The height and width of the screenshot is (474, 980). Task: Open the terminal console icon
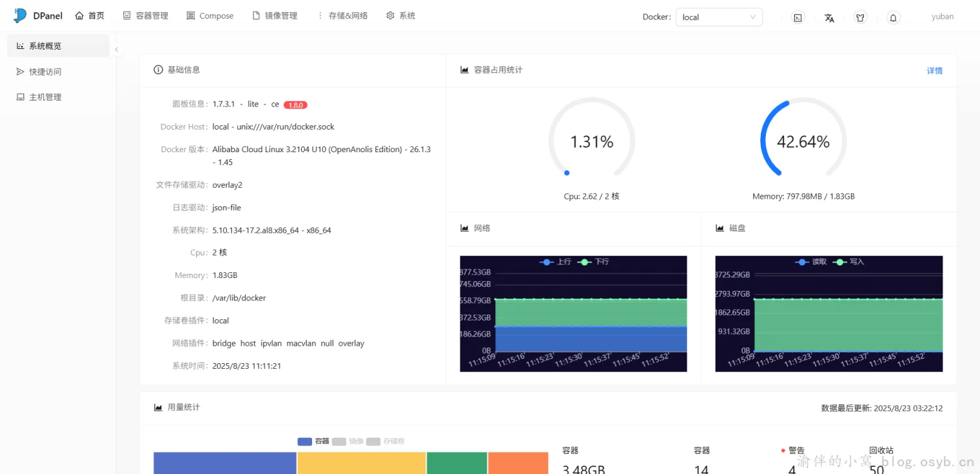[x=798, y=17]
